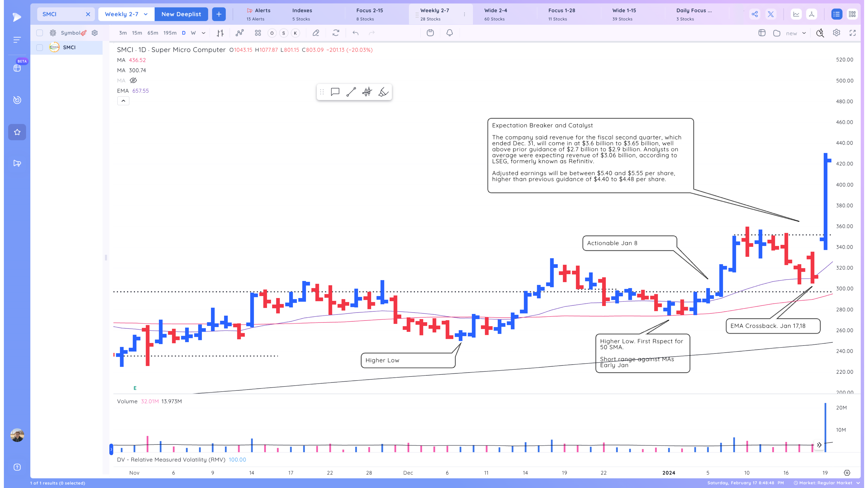The width and height of the screenshot is (868, 488).
Task: Toggle the O circle button
Action: (272, 33)
